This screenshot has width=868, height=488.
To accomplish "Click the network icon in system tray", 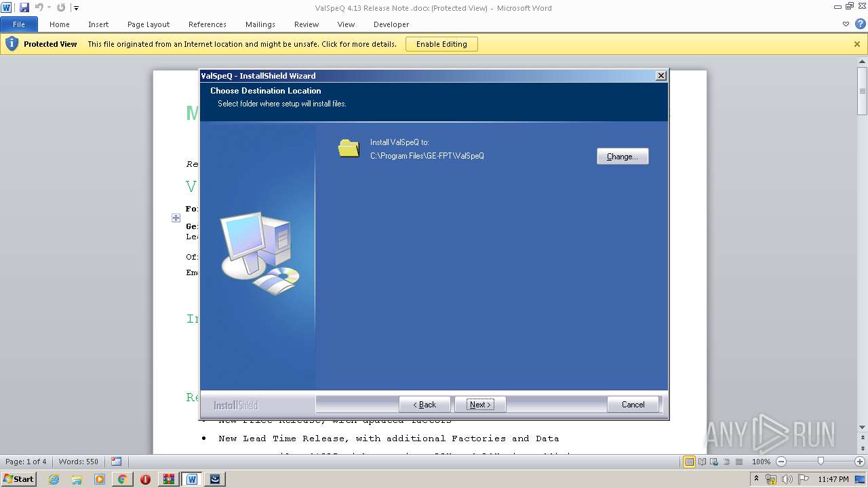I will [771, 479].
